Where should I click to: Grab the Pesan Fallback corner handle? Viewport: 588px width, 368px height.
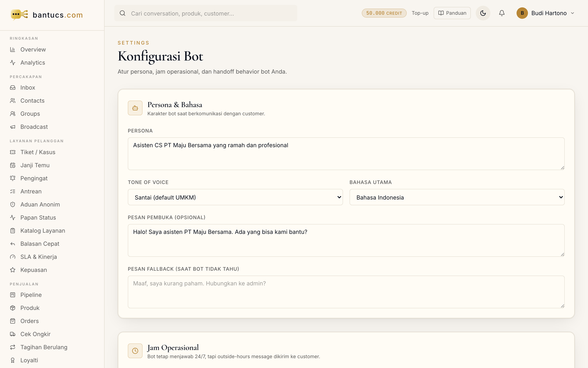pos(562,306)
